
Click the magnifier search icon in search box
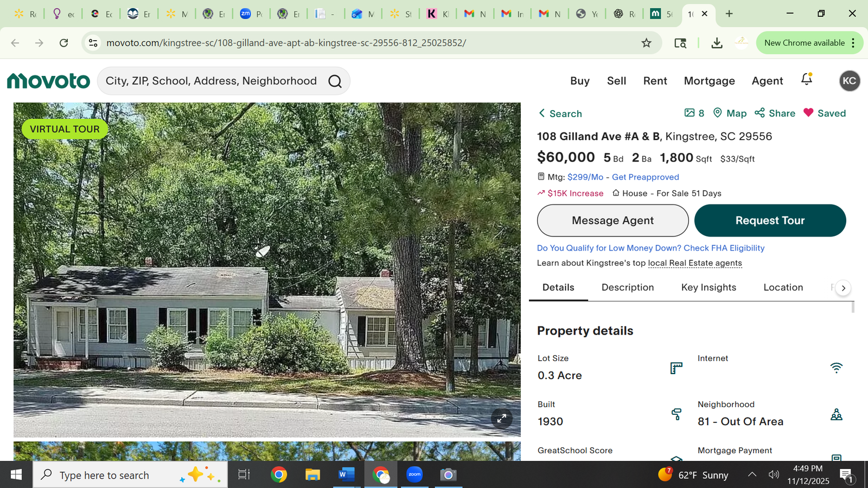335,81
